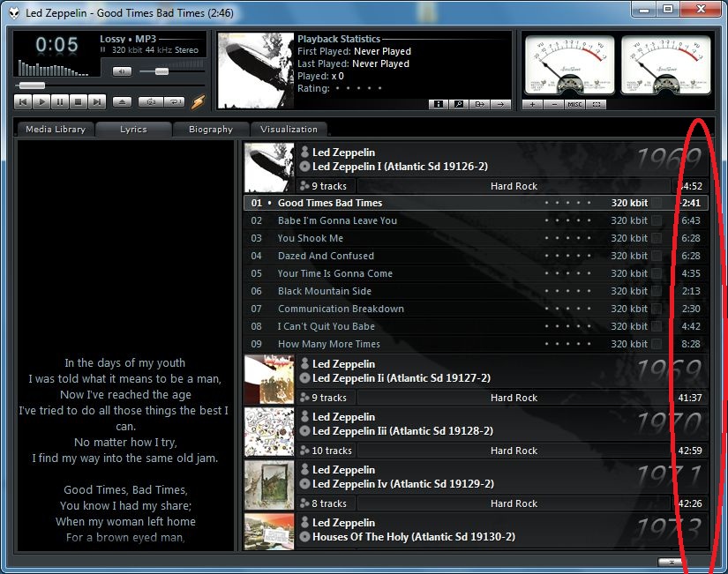The width and height of the screenshot is (728, 574).
Task: Switch to the Lyrics tab
Action: pos(133,130)
